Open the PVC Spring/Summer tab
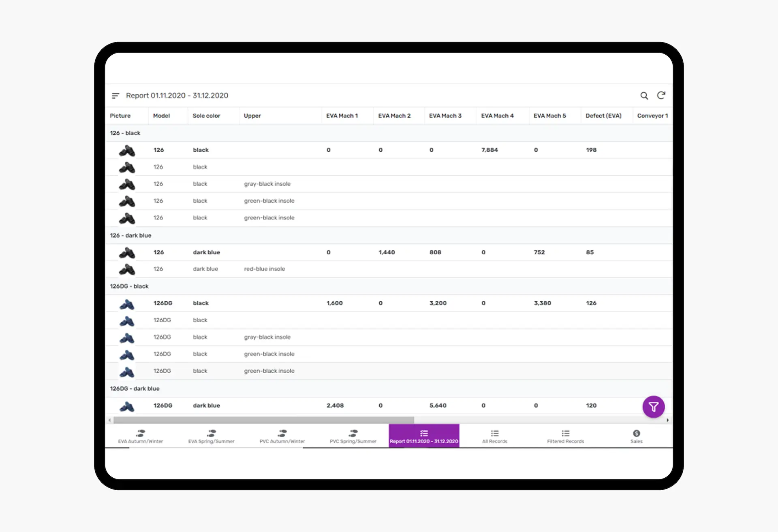This screenshot has width=778, height=532. point(353,436)
